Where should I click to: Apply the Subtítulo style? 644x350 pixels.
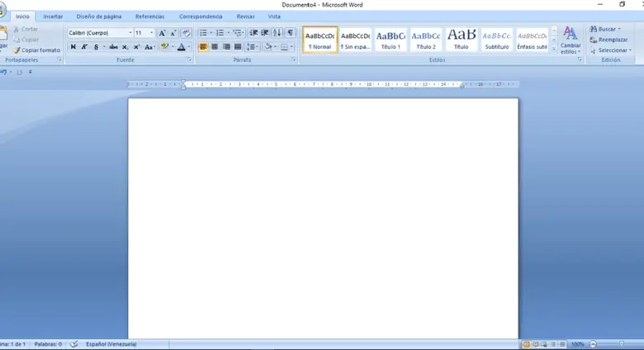coord(497,40)
